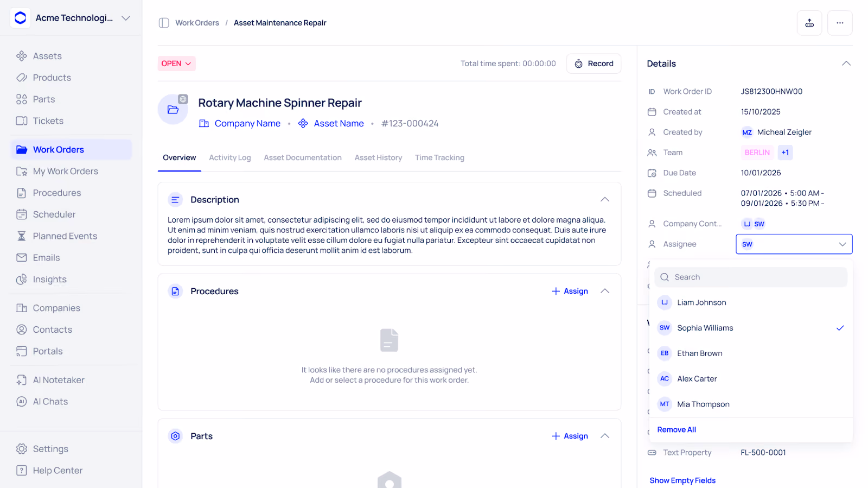The height and width of the screenshot is (488, 868).
Task: Open the Company Name link
Action: (x=240, y=123)
